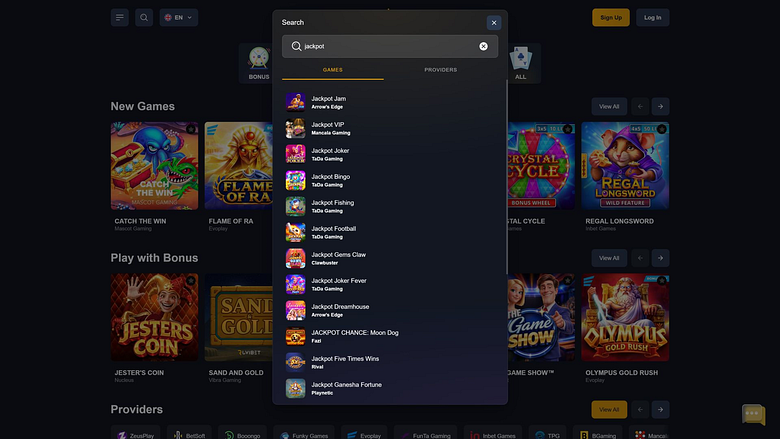Click View All for New Games
This screenshot has width=780, height=439.
pyautogui.click(x=609, y=106)
